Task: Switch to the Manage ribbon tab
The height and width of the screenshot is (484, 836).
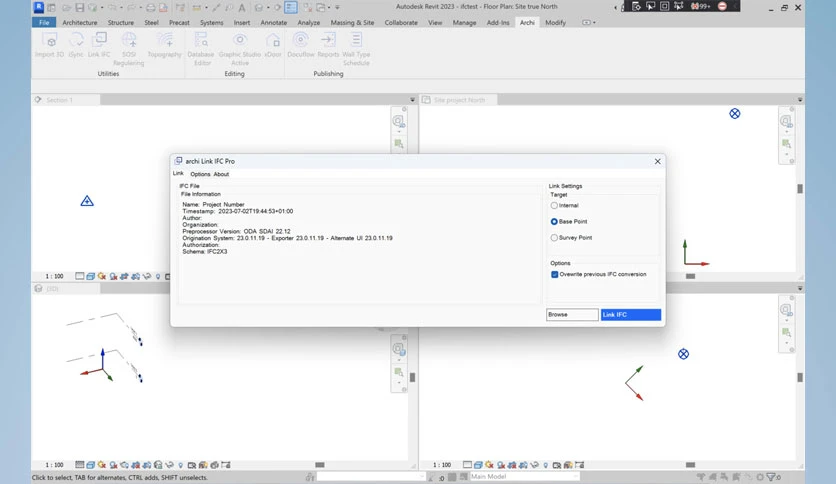Action: 464,22
